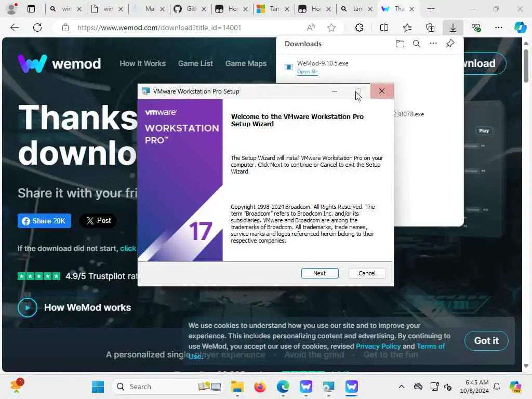Refresh the wemod page

point(37,28)
